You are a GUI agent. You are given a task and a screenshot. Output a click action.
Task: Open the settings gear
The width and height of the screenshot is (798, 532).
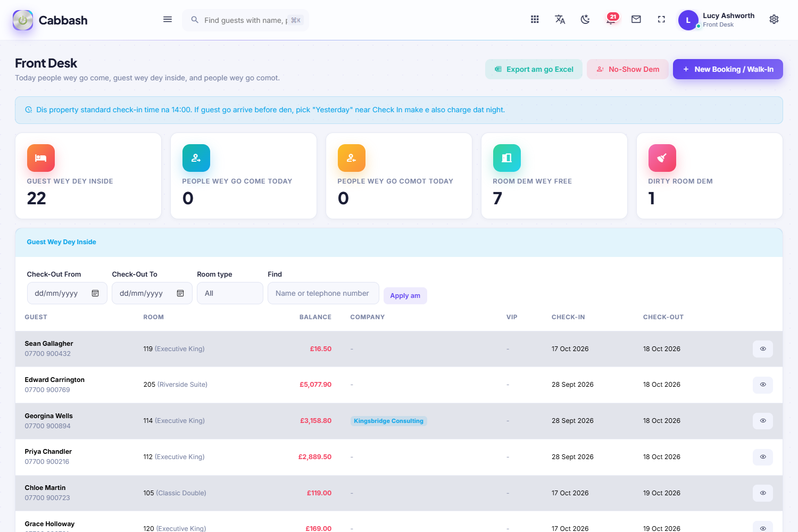tap(774, 20)
